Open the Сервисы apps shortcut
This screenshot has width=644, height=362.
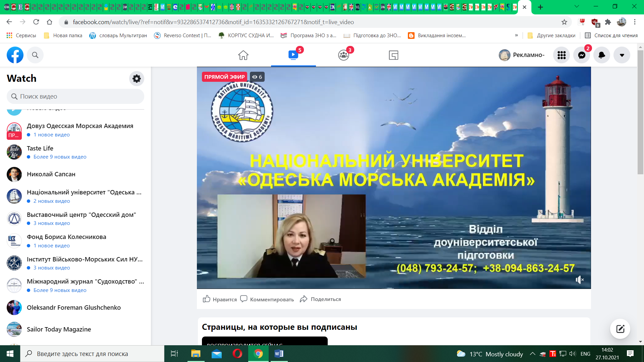[21, 36]
